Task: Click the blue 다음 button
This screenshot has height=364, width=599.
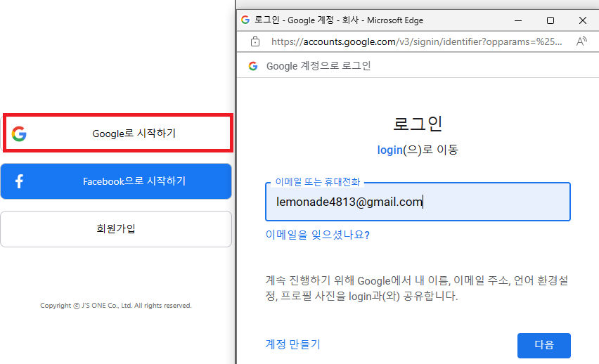Action: (543, 345)
